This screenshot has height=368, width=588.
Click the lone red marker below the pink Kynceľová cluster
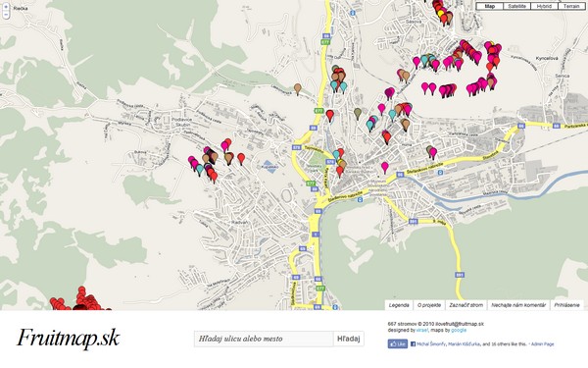(490, 67)
